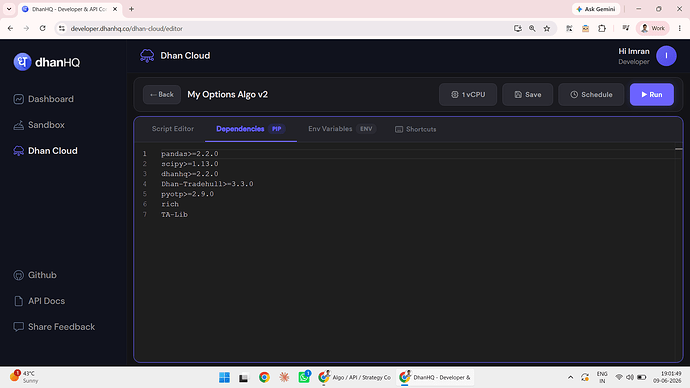Click the Dhan Cloud header icon
Viewport: 690px width, 388px height.
click(x=147, y=56)
